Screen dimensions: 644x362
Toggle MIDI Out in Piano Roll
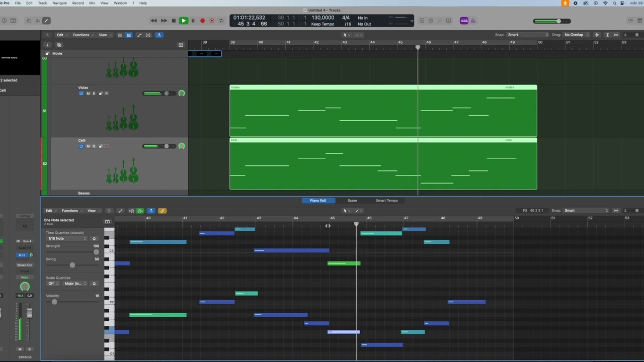point(140,211)
